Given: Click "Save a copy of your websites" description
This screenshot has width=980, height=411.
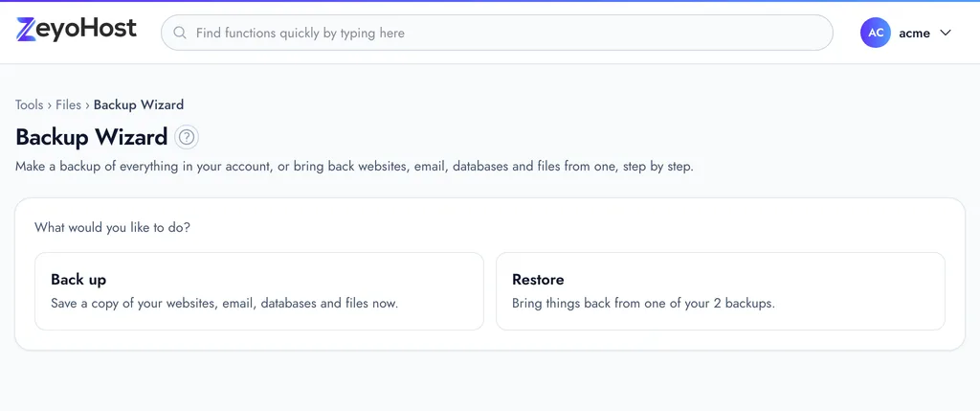Looking at the screenshot, I should point(224,304).
